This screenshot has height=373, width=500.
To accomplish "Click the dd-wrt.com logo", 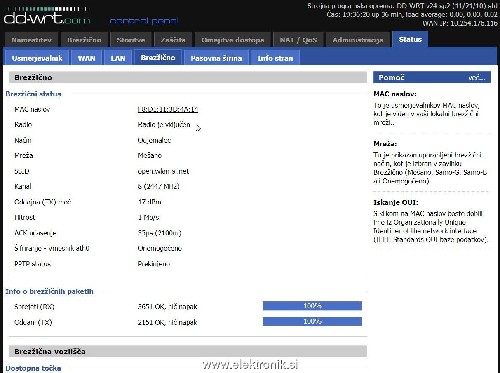I will [47, 16].
